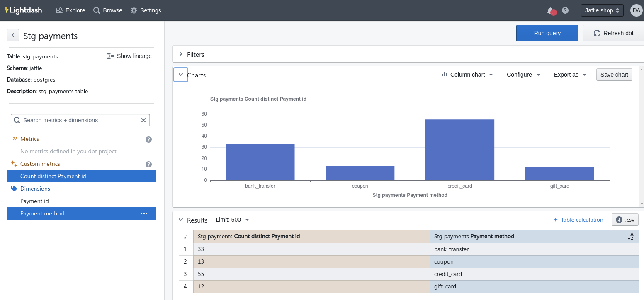The width and height of the screenshot is (644, 300).
Task: Add a Table calculation
Action: click(x=578, y=220)
